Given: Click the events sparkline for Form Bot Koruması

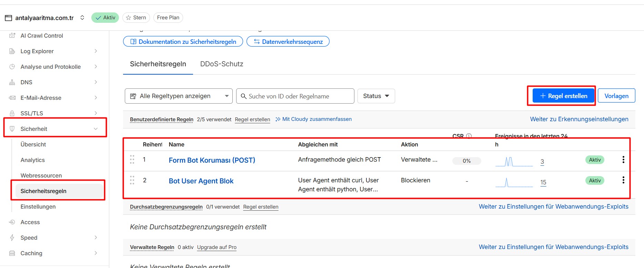Looking at the screenshot, I should tap(514, 162).
